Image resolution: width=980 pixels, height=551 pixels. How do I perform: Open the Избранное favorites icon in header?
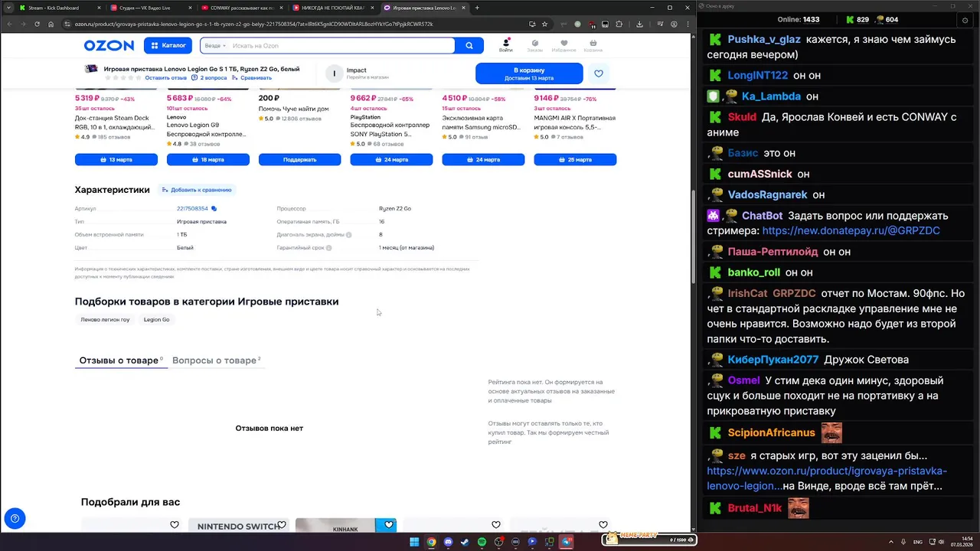click(x=563, y=45)
